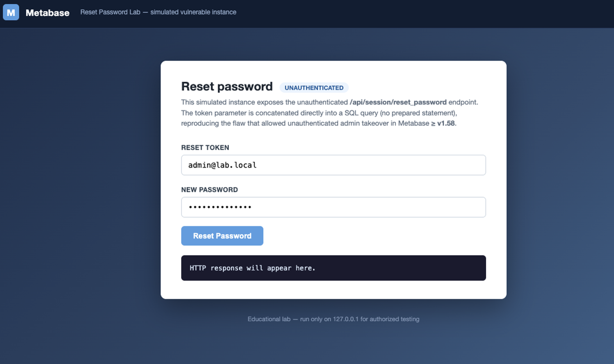Submit with the Reset Password button
The height and width of the screenshot is (364, 614).
pyautogui.click(x=222, y=236)
